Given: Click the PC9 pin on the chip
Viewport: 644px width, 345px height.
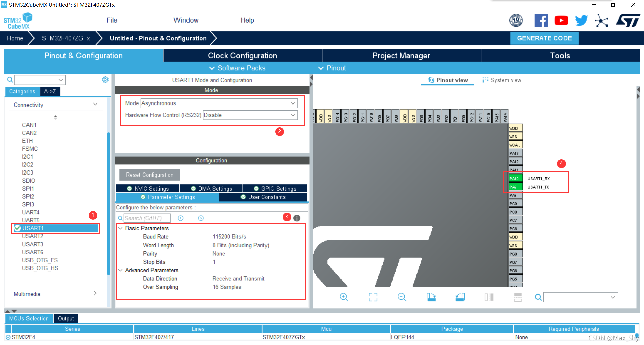Looking at the screenshot, I should point(516,204).
